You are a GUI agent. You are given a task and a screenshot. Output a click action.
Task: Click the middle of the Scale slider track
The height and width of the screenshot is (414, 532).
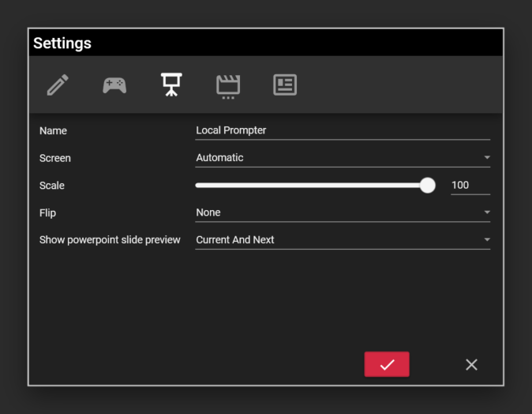312,186
